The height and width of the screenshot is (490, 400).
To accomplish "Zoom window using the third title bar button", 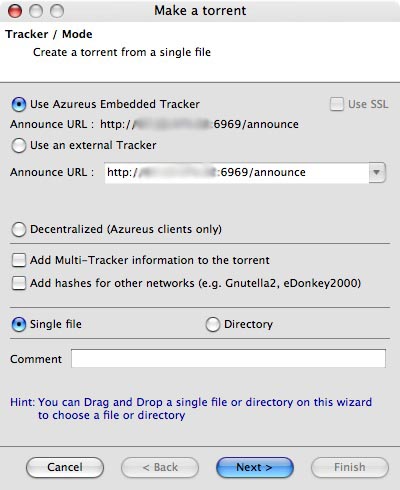I will [x=57, y=11].
